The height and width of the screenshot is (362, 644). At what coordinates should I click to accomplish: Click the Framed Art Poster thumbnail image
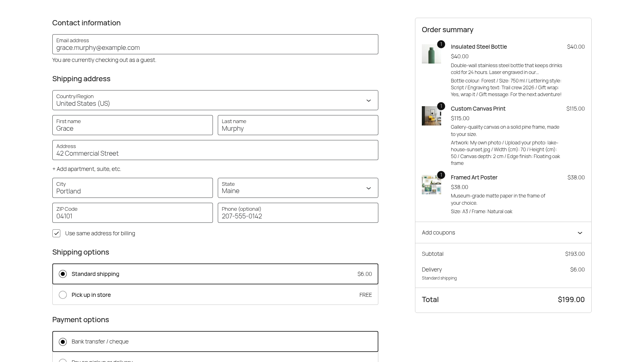point(431,185)
